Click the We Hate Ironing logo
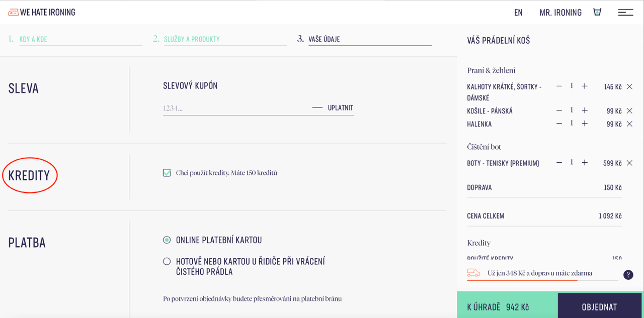Image resolution: width=644 pixels, height=318 pixels. tap(42, 12)
